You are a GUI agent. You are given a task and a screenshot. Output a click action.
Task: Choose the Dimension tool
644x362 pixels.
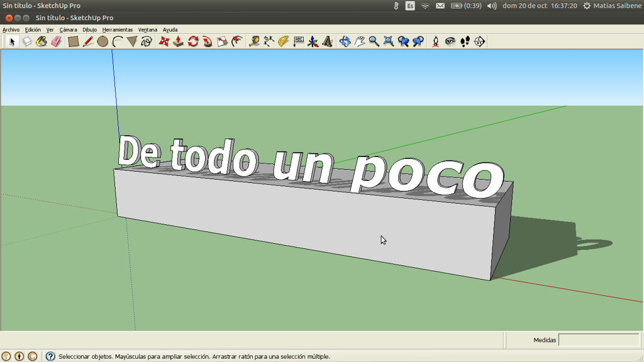(x=269, y=41)
